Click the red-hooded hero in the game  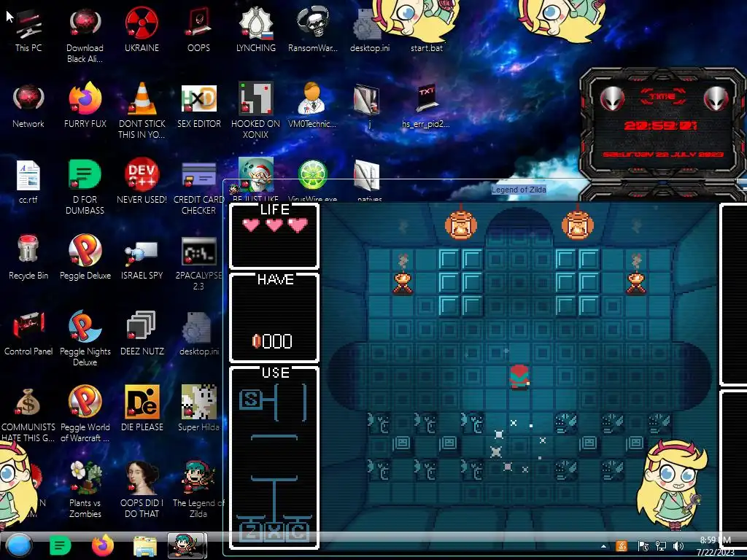[x=519, y=377]
